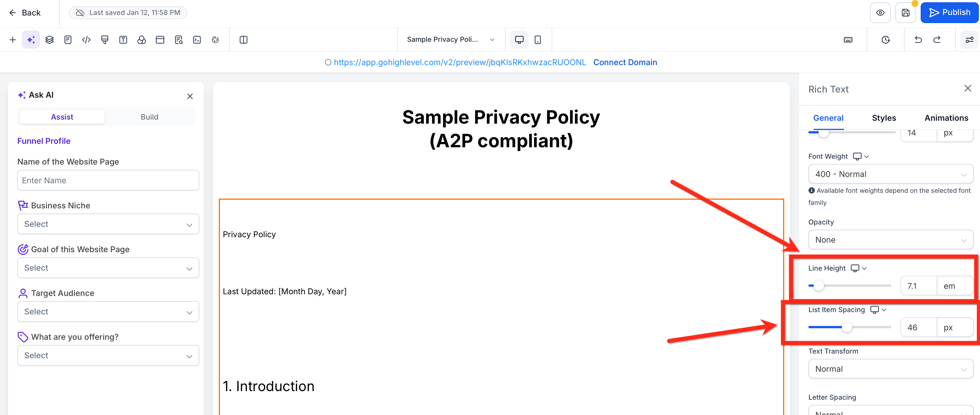Switch to mobile device view
The width and height of the screenshot is (980, 415).
(x=538, y=39)
